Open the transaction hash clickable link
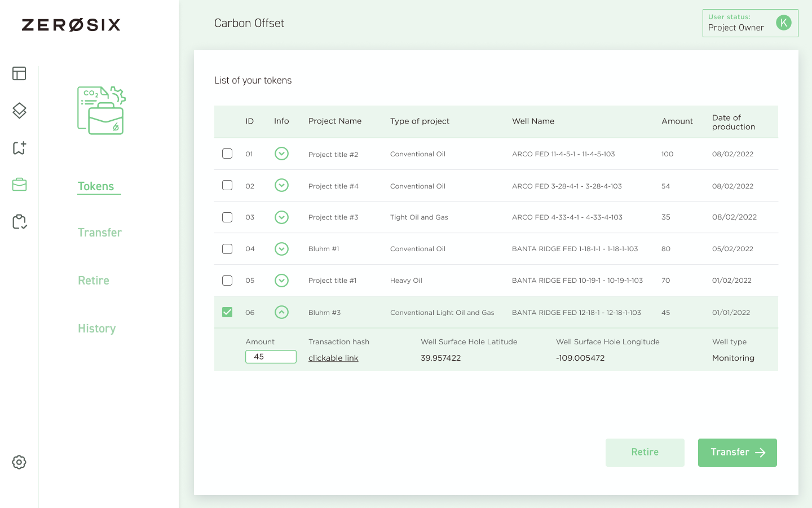The height and width of the screenshot is (508, 812). coord(333,358)
